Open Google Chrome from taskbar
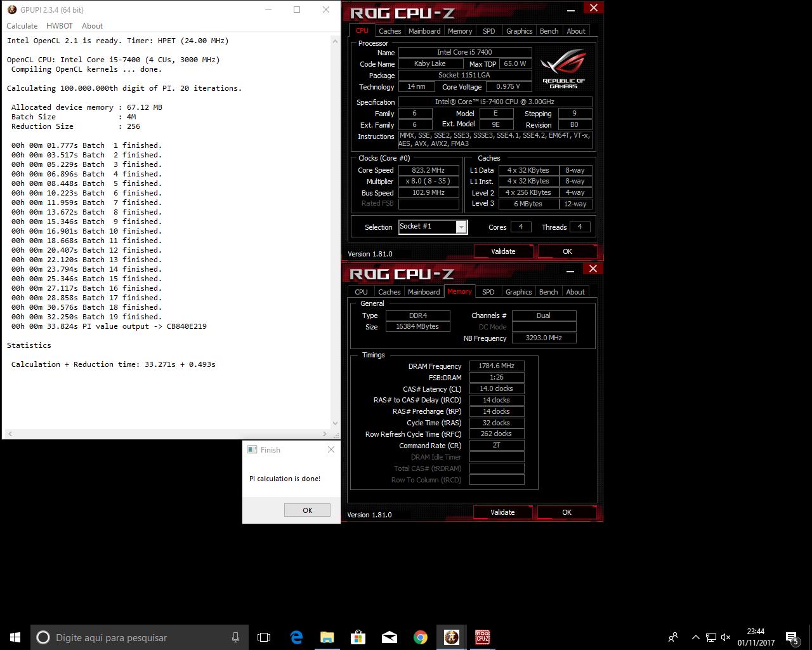The height and width of the screenshot is (650, 812). click(x=421, y=637)
